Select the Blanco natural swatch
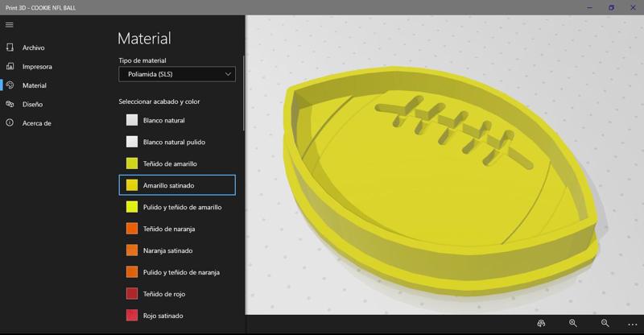This screenshot has height=335, width=644. click(132, 120)
